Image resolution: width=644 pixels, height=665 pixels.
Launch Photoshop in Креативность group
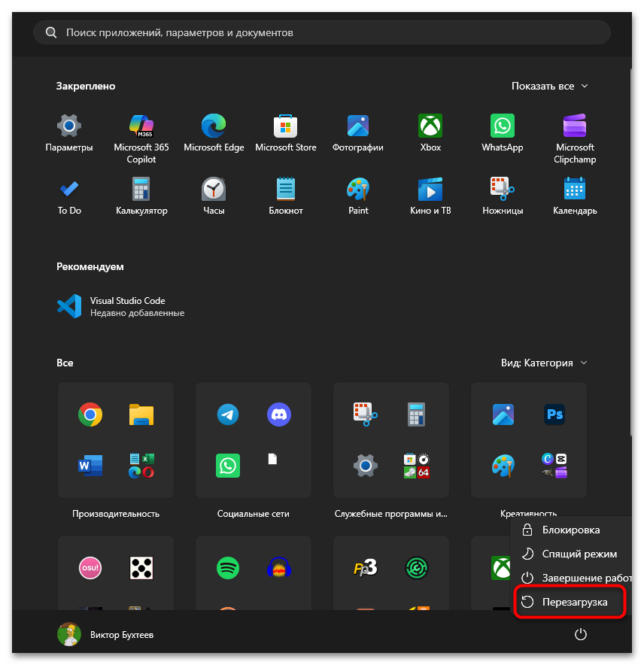point(554,414)
